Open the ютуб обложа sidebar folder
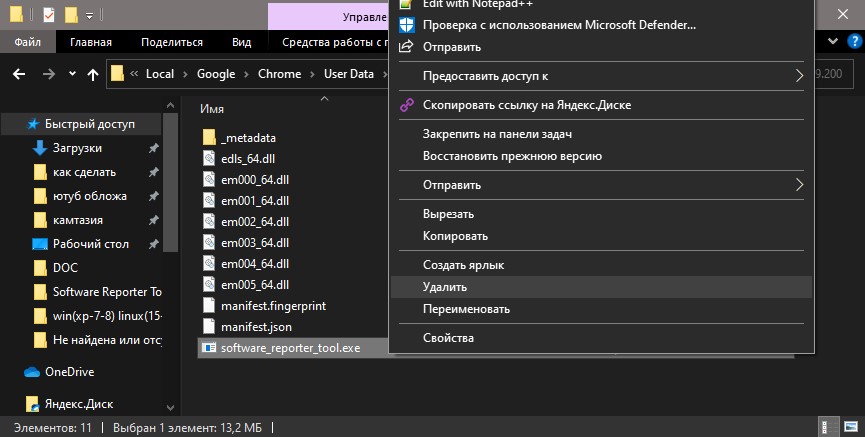 [x=80, y=196]
